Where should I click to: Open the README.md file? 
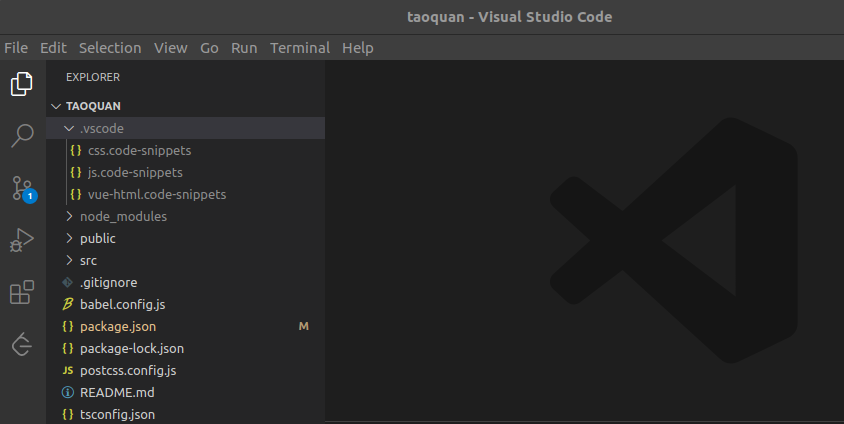click(117, 392)
